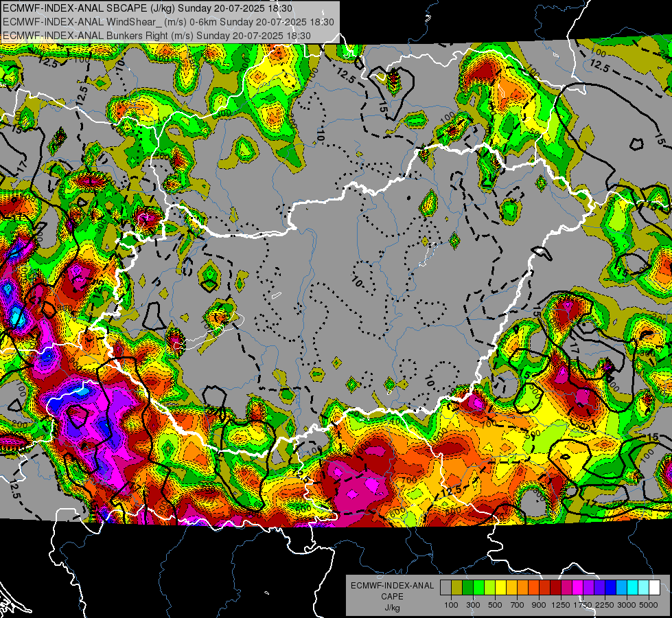Select the lime yellow-green legend swatch
Screen dimensions: 672x618
tap(489, 588)
